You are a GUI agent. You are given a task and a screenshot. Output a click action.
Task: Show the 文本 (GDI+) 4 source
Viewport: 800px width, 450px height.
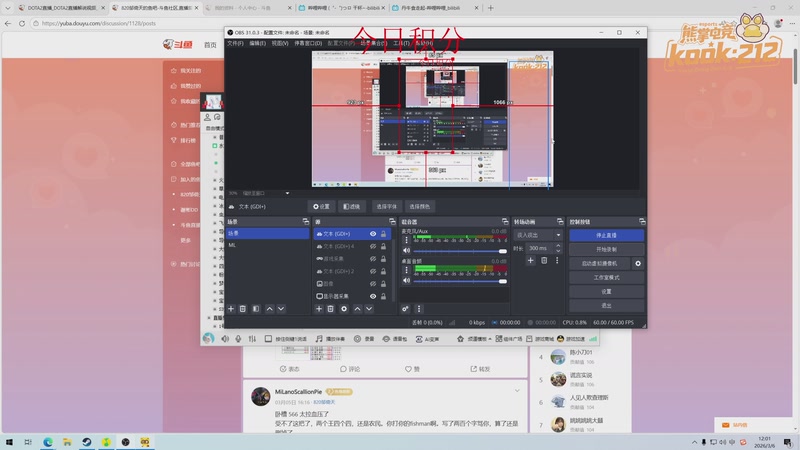(373, 246)
